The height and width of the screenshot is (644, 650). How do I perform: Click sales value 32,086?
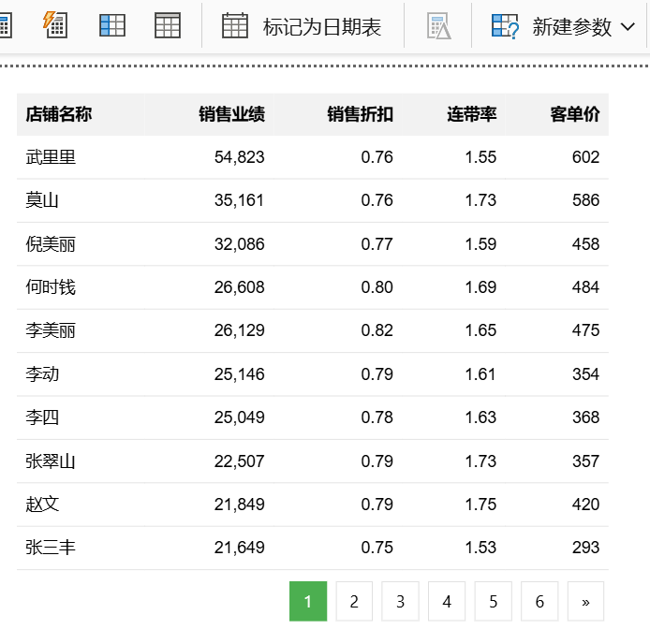click(x=239, y=244)
